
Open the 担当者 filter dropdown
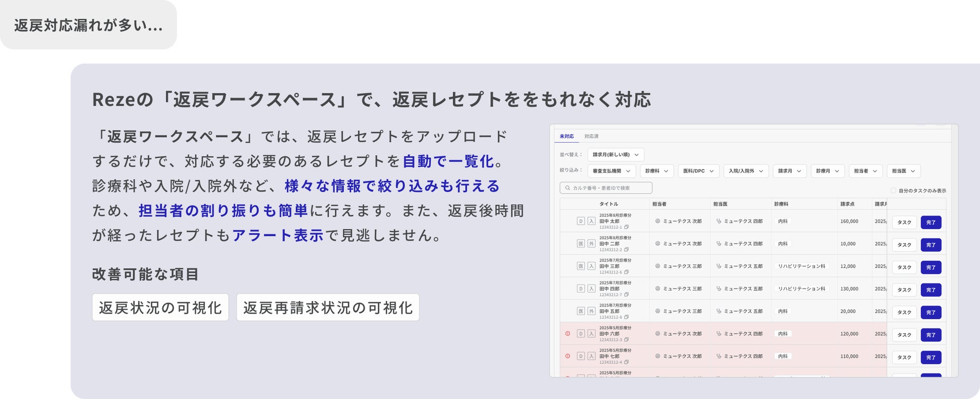(866, 171)
